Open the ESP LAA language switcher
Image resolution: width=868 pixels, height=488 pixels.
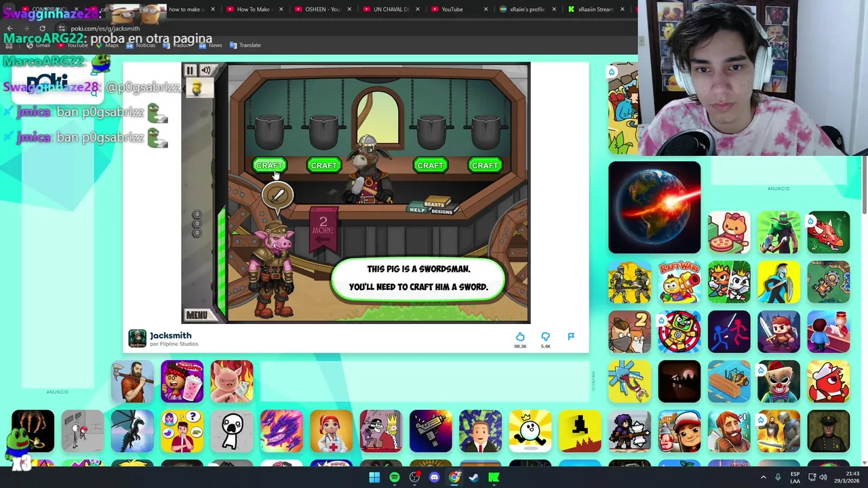(795, 477)
